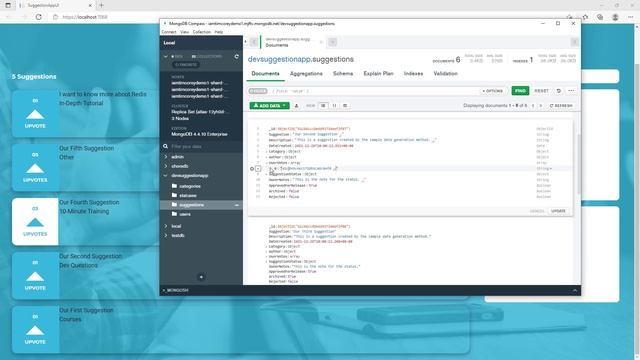Click the CANCEL edit button
The height and width of the screenshot is (360, 640).
tap(537, 211)
